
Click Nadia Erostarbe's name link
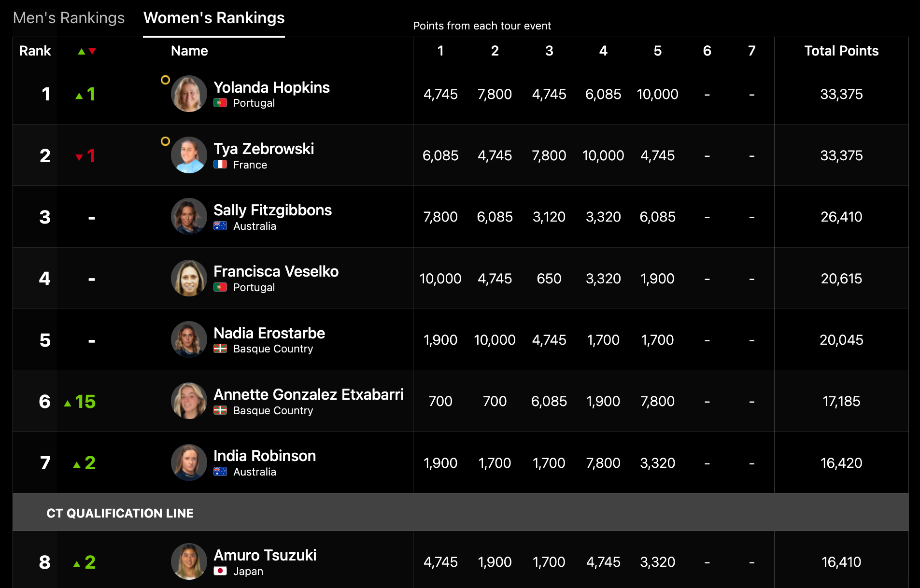click(x=269, y=333)
